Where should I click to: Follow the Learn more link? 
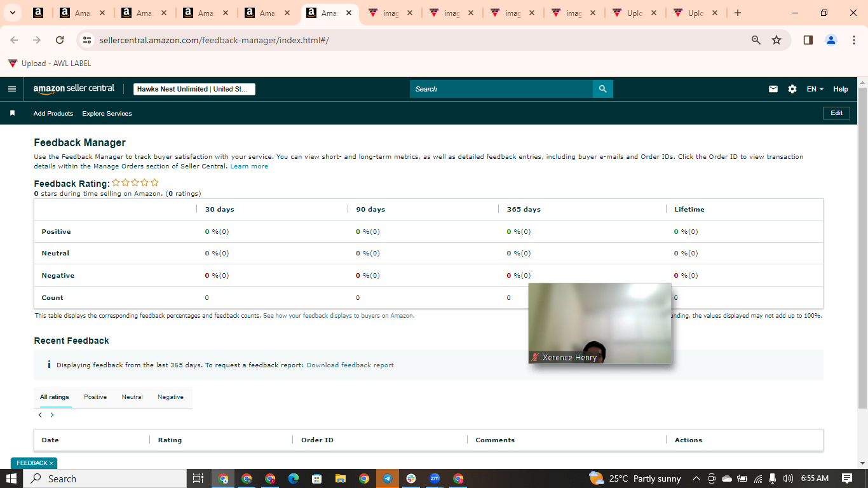249,166
